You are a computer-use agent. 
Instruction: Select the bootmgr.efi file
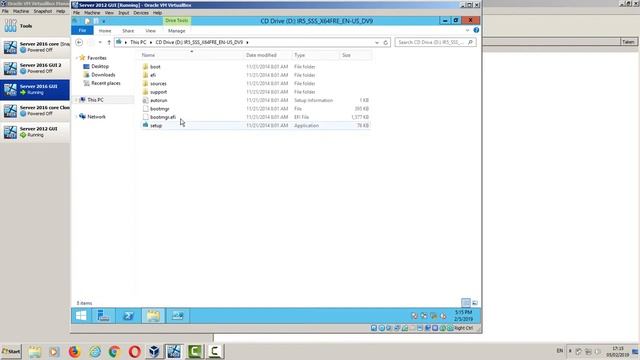[163, 117]
